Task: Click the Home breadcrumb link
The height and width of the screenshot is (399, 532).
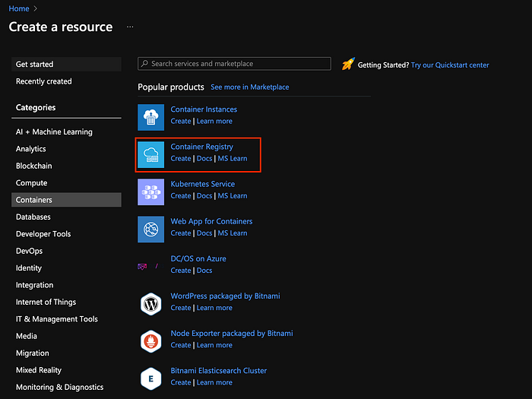Action: click(19, 9)
